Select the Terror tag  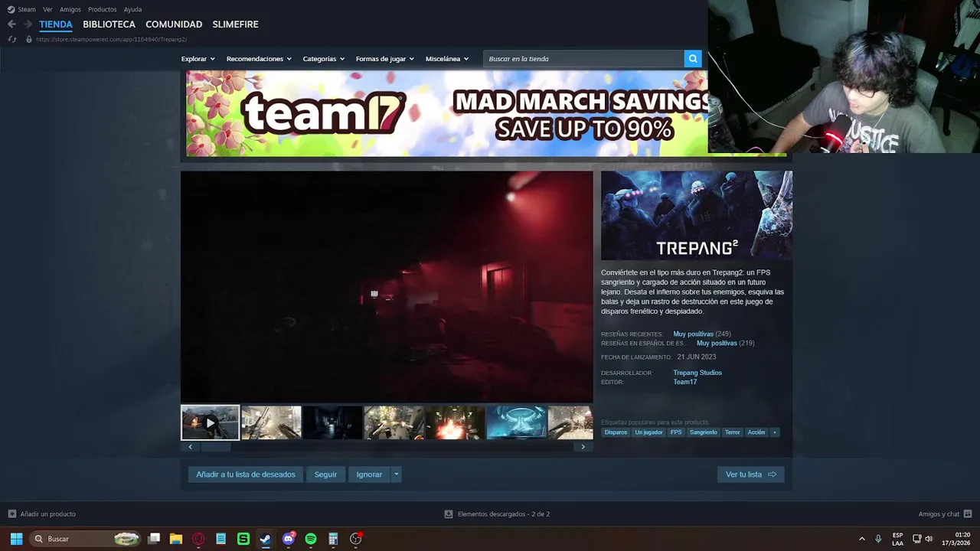click(x=733, y=432)
